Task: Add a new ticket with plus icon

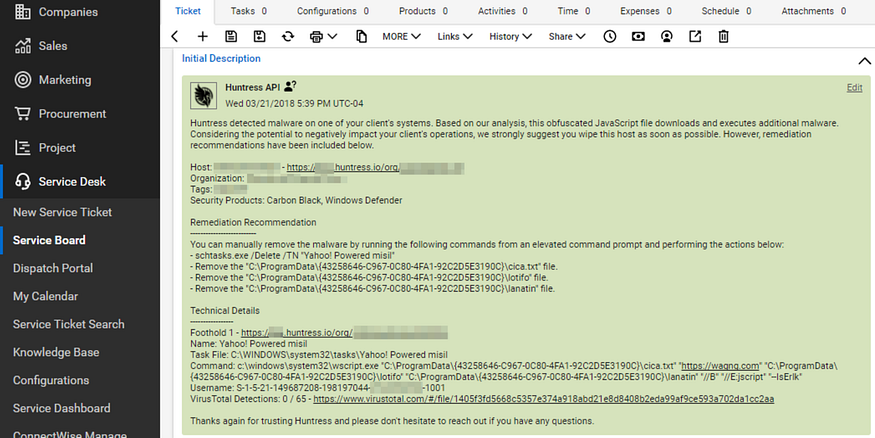Action: point(203,36)
